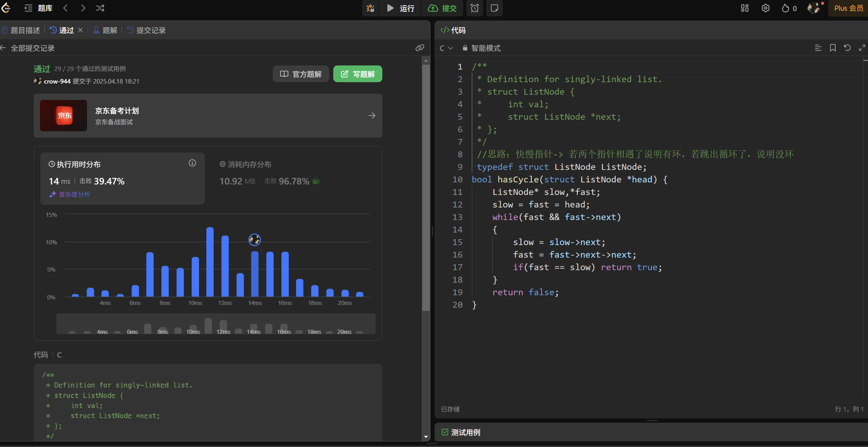Switch to the 提交记录 tab
This screenshot has height=447, width=868.
146,30
